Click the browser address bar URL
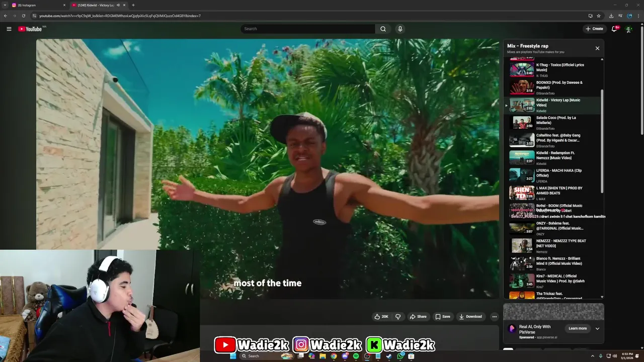The image size is (644, 362). [x=120, y=16]
